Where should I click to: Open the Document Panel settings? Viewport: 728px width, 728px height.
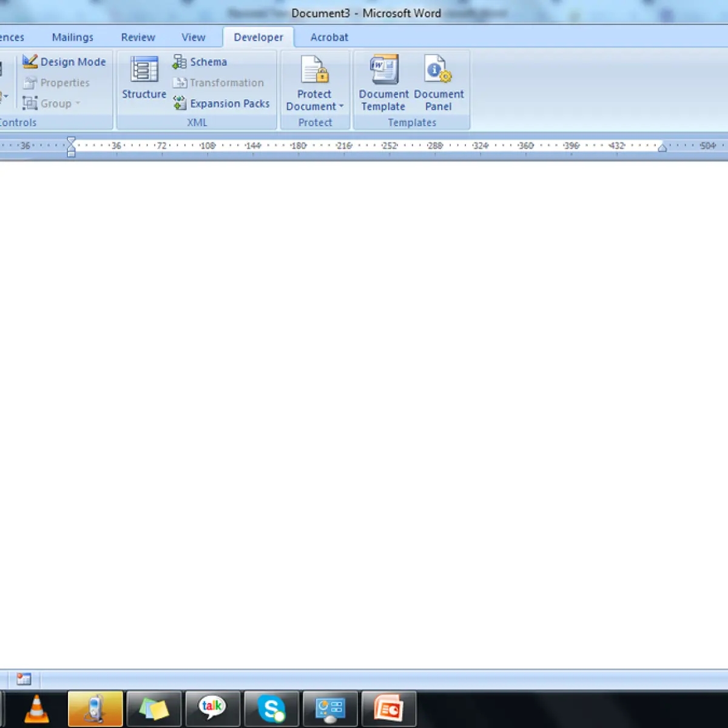click(x=439, y=83)
